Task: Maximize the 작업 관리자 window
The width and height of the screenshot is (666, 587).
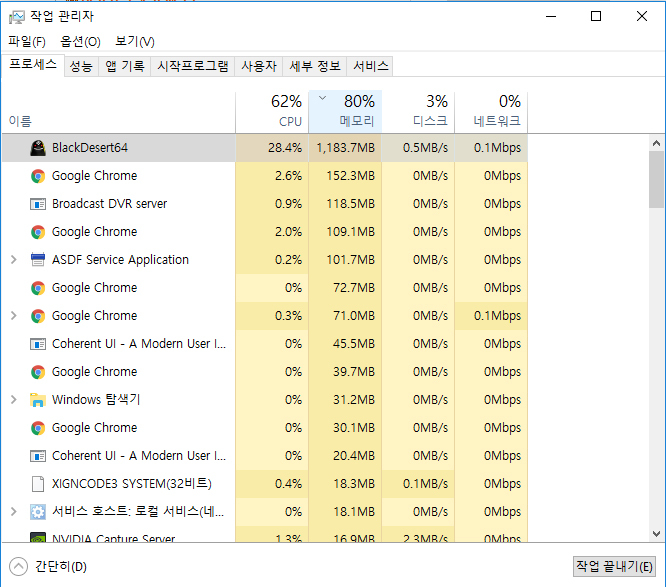Action: pos(596,16)
